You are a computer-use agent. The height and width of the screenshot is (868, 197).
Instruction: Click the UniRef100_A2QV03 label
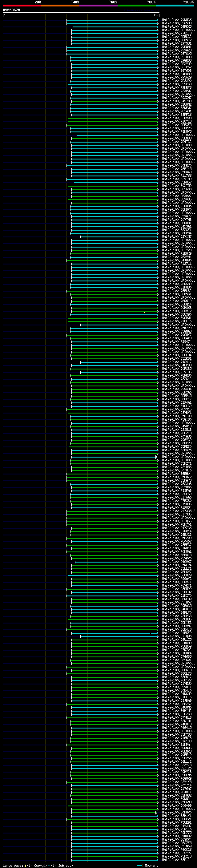(x=177, y=118)
